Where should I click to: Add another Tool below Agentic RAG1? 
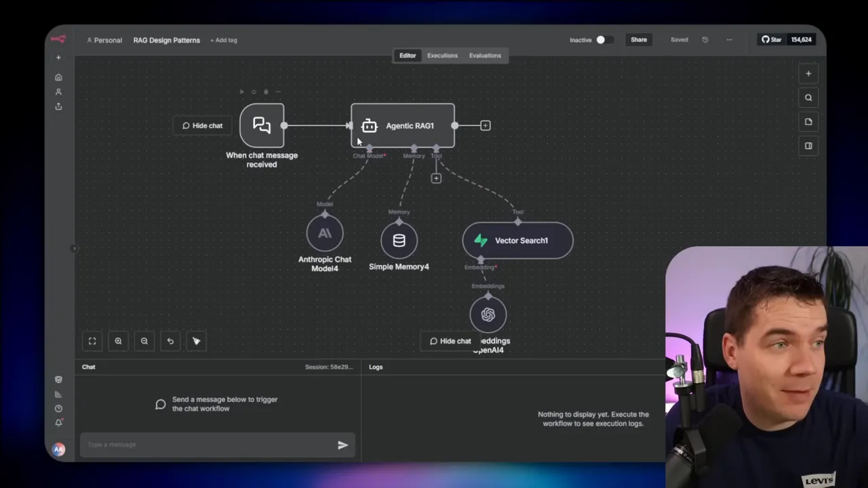[436, 178]
